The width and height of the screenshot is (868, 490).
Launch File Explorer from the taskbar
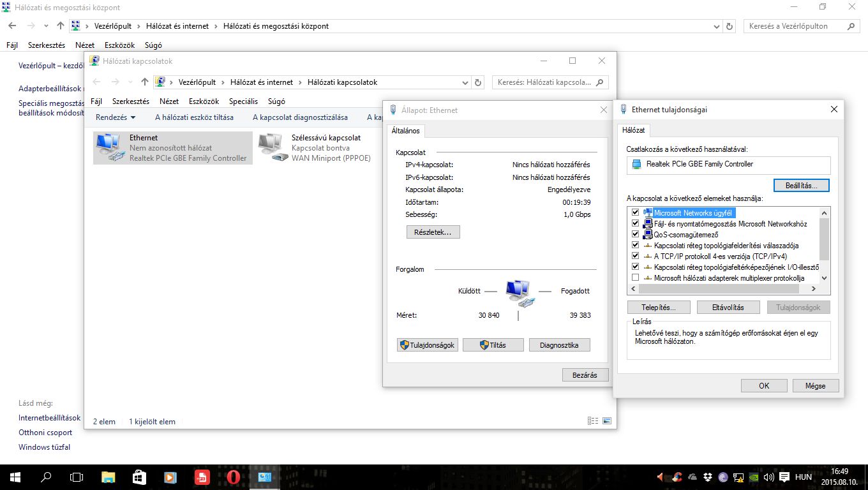[108, 477]
